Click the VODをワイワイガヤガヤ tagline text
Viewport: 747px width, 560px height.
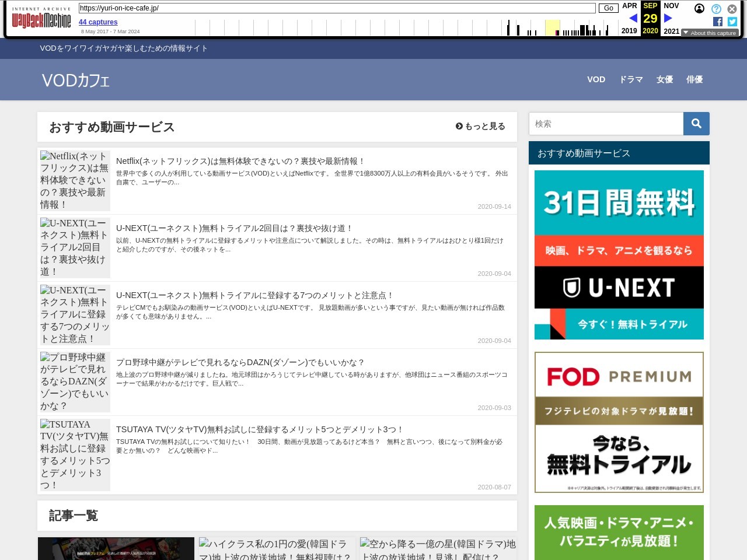point(124,48)
